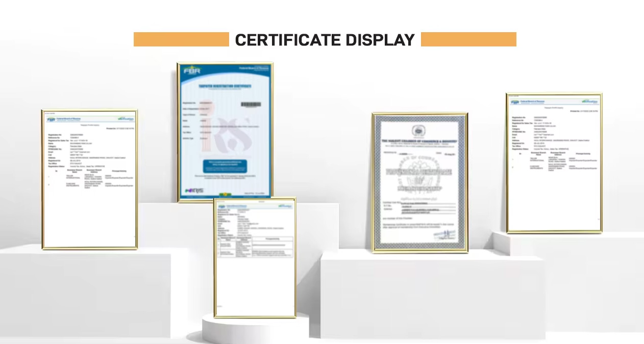Click the FBR logo on far-left certificate
644x344 pixels.
(x=51, y=119)
